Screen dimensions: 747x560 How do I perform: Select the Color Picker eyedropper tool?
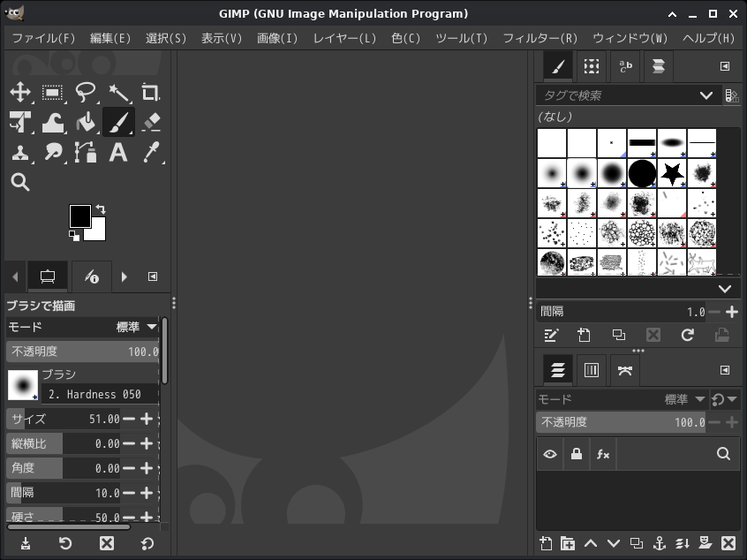[x=150, y=153]
